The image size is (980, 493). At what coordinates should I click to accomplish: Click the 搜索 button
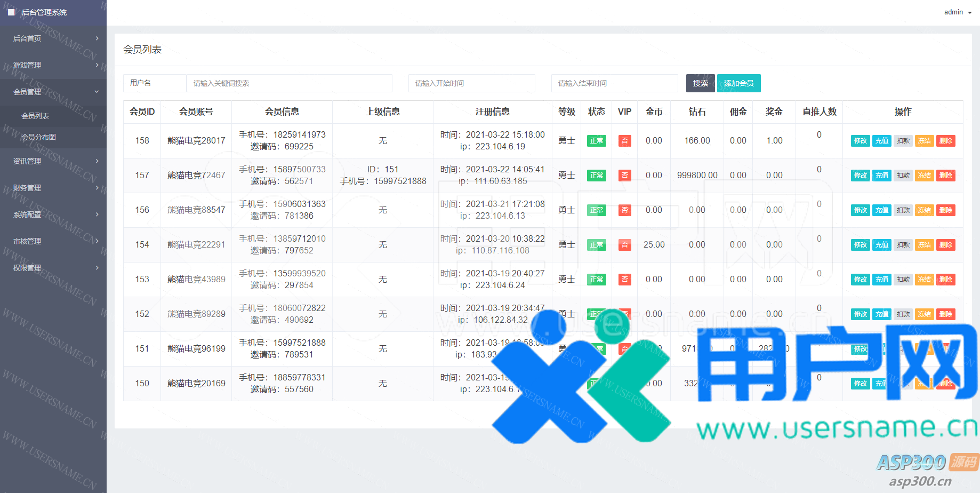pyautogui.click(x=700, y=83)
